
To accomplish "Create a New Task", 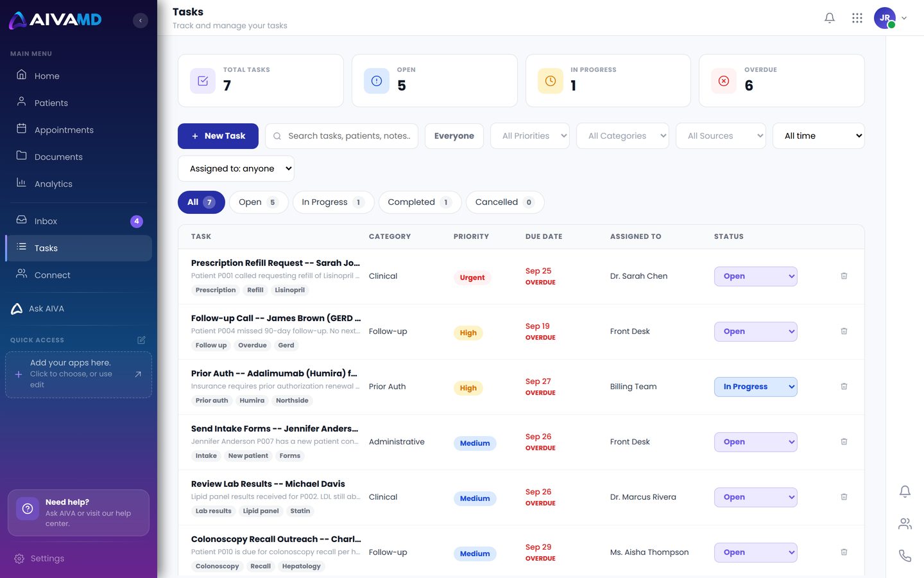I will 218,136.
